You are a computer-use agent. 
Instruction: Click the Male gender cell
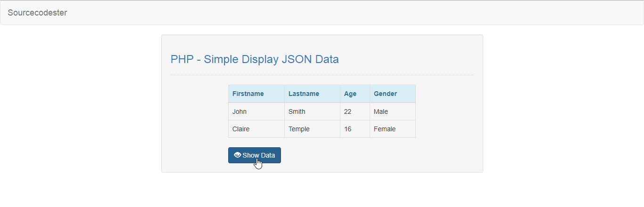pyautogui.click(x=381, y=111)
